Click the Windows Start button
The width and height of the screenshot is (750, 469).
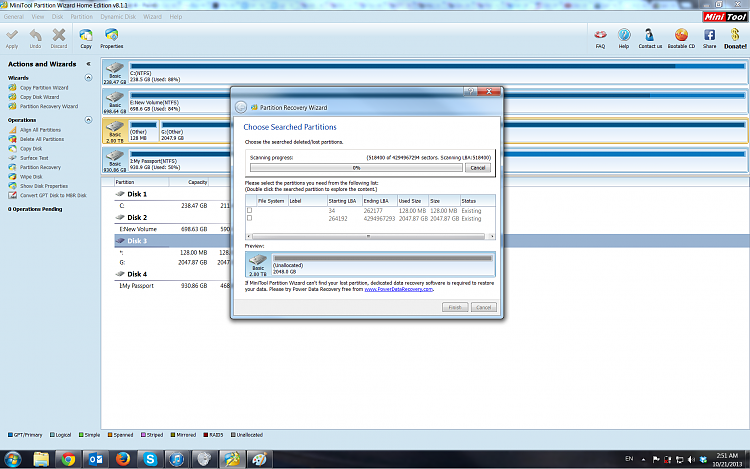click(x=12, y=459)
